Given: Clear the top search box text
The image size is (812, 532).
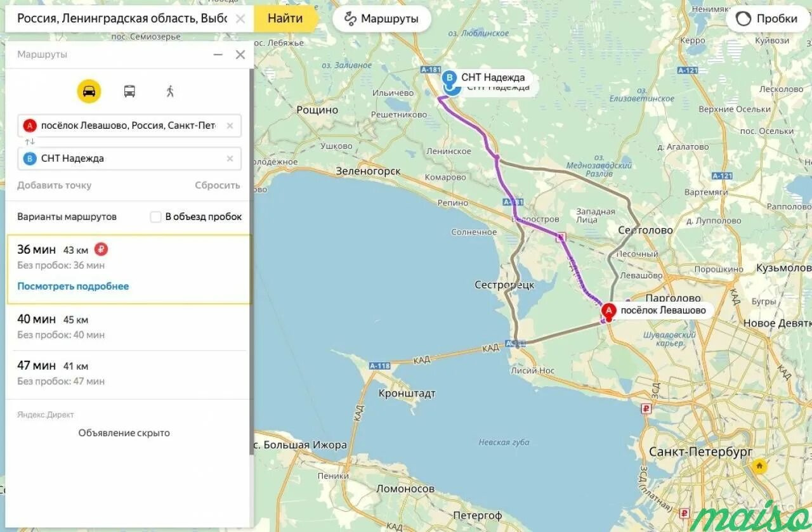Looking at the screenshot, I should 240,18.
